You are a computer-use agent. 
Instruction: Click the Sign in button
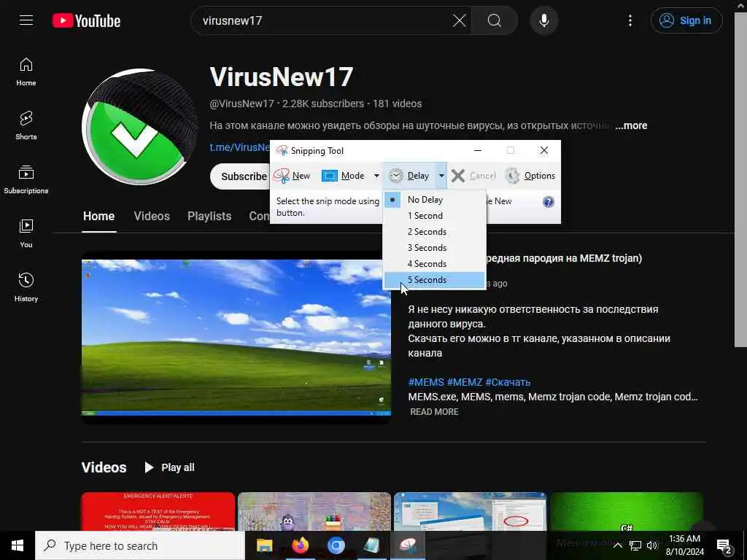pos(686,20)
